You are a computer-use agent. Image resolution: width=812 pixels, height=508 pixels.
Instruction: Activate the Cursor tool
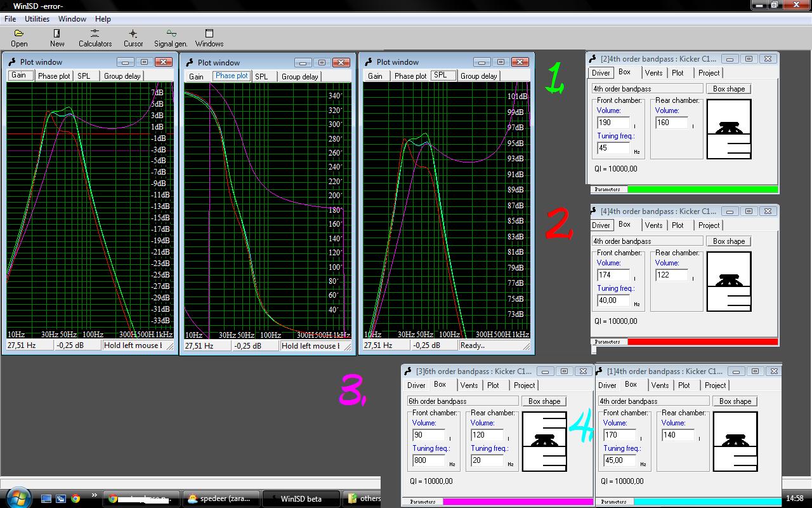[x=133, y=37]
